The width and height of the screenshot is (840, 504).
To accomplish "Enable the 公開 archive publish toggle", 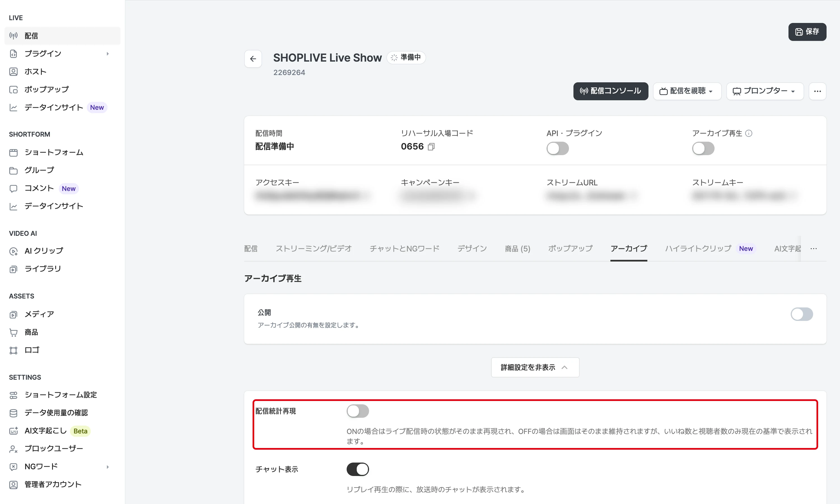I will [802, 314].
